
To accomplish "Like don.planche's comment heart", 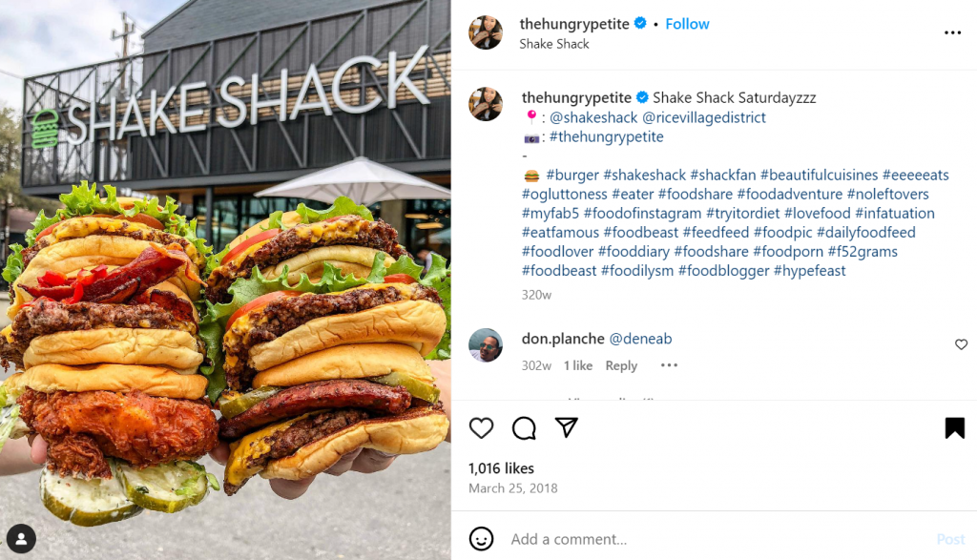I will [x=962, y=344].
